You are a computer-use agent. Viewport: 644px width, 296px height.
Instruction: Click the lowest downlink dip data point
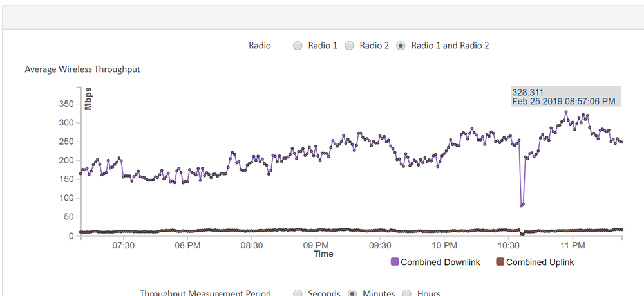point(521,205)
